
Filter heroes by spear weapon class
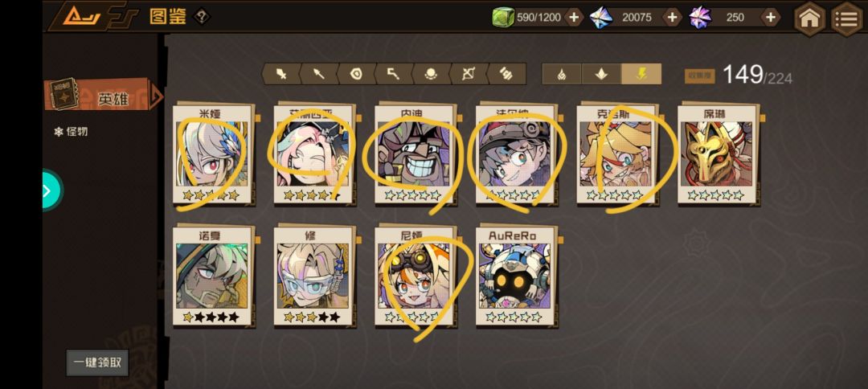(x=319, y=74)
